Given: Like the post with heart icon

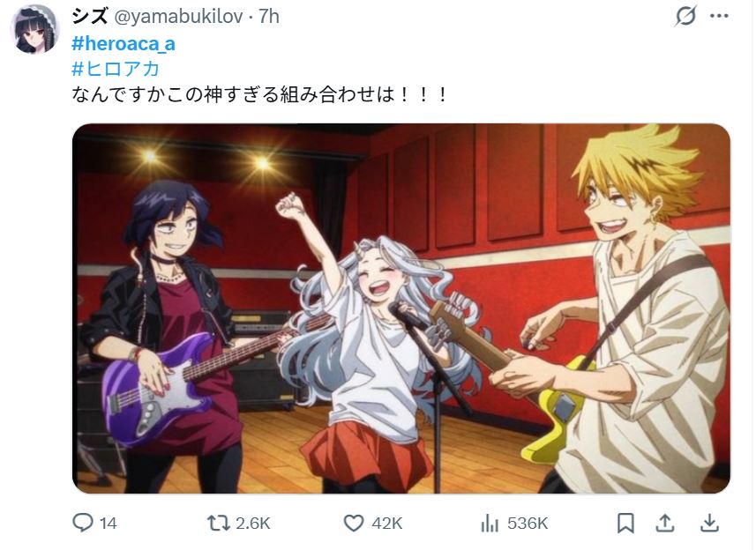Looking at the screenshot, I should [x=354, y=523].
